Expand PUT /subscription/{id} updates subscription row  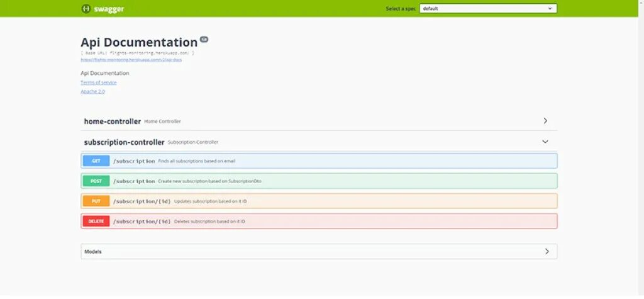pos(319,201)
